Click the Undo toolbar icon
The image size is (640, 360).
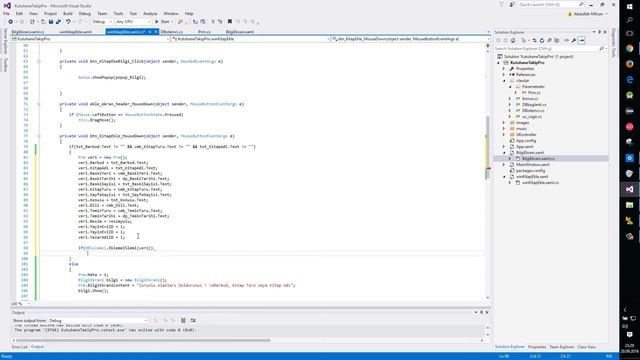[68, 22]
